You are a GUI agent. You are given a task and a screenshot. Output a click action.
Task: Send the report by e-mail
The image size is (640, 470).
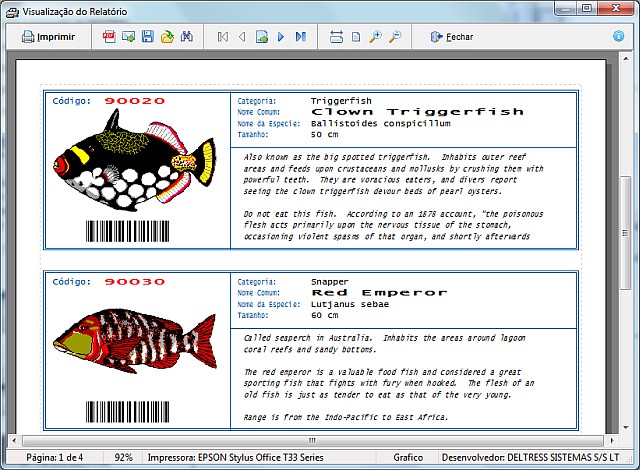pyautogui.click(x=128, y=37)
